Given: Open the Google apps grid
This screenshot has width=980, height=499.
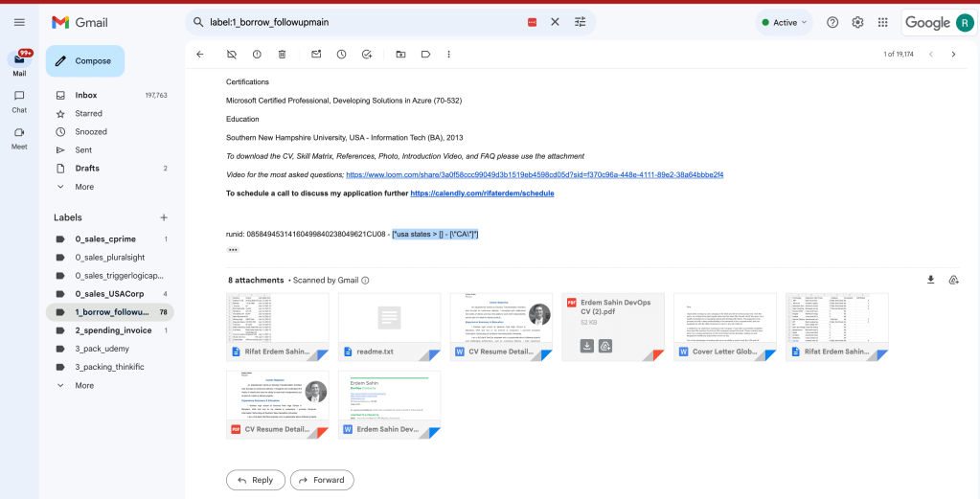Looking at the screenshot, I should point(882,22).
